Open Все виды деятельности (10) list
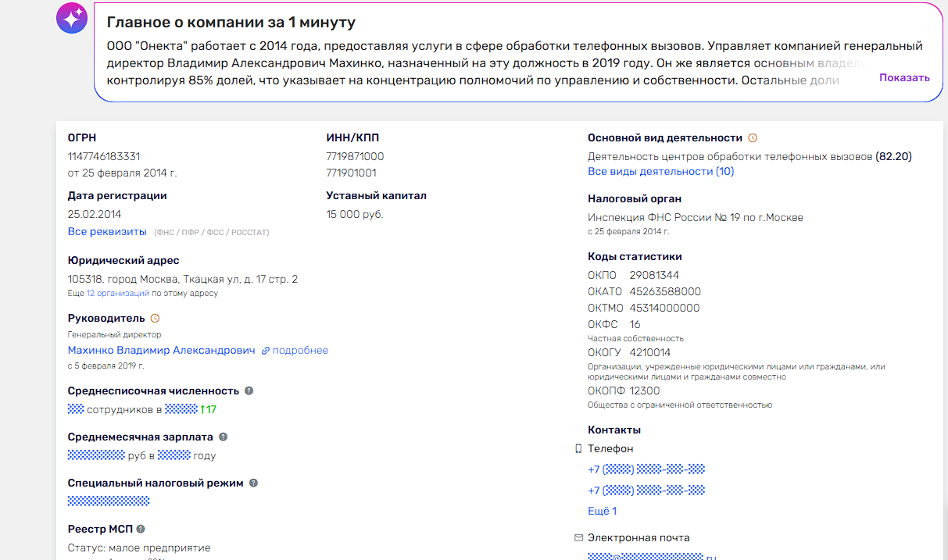 coord(660,172)
